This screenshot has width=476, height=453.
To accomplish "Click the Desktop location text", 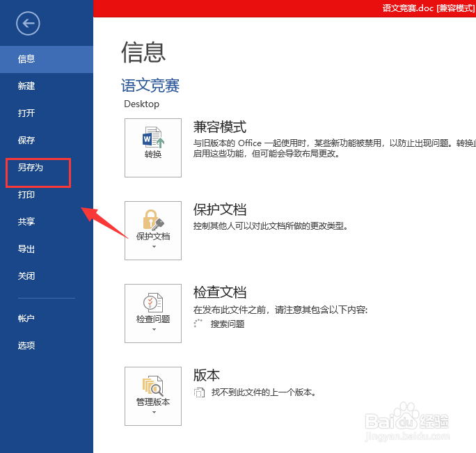I will click(x=141, y=104).
